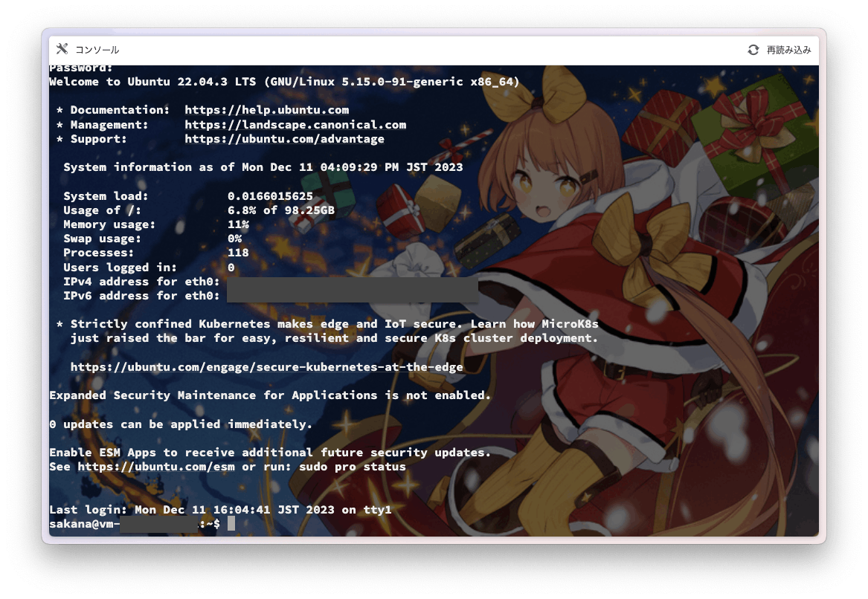Screen dimensions: 868x599
Task: Click the 'sakana@vm-' prompt text
Action: pyautogui.click(x=84, y=524)
